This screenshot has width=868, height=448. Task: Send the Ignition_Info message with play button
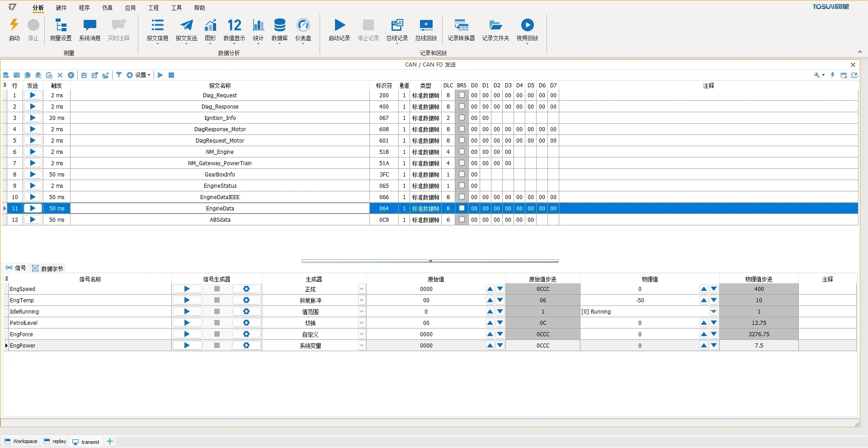pos(33,118)
